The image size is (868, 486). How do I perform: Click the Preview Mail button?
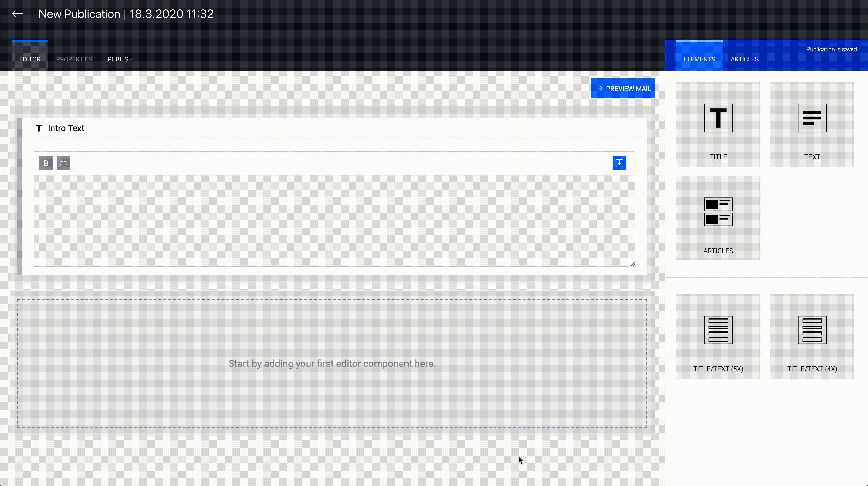(x=623, y=88)
